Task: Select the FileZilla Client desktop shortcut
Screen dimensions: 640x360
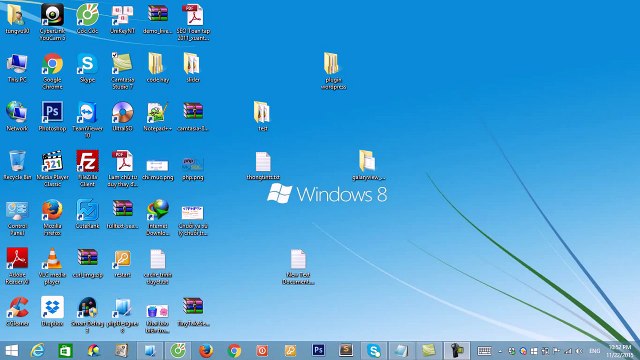Action: click(87, 169)
